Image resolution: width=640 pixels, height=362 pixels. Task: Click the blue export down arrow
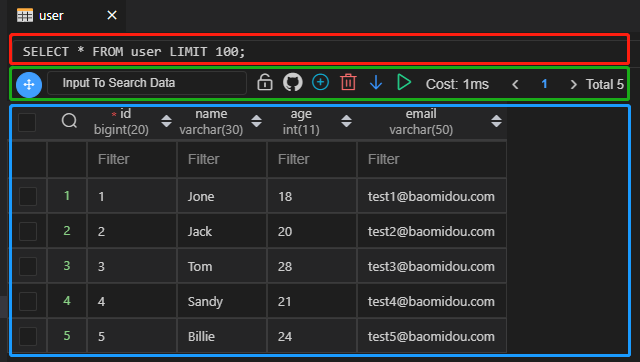(x=376, y=82)
